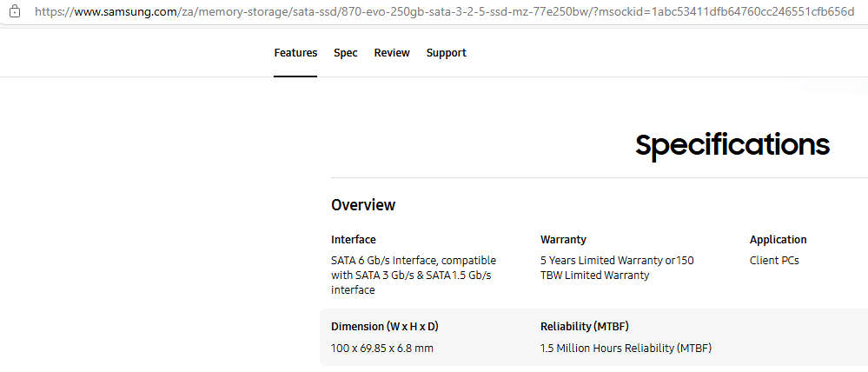Click the TBW Limited Warranty line
868x372 pixels.
[x=594, y=276]
